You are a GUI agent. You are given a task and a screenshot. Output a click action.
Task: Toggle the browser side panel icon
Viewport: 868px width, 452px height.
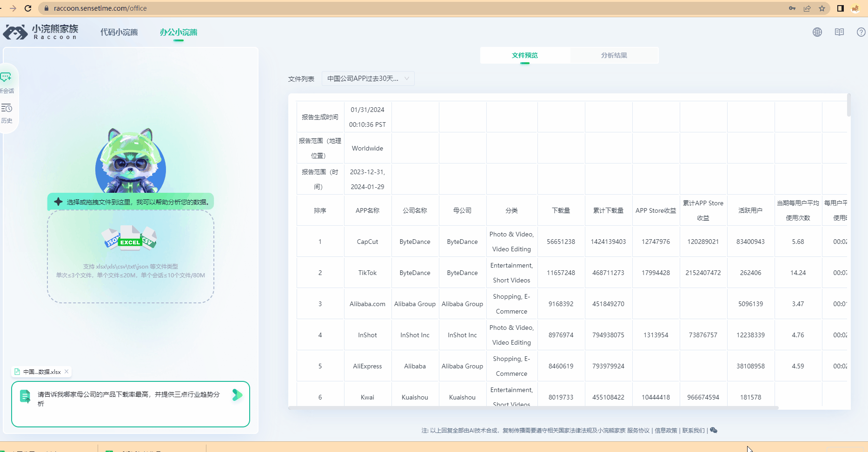coord(841,8)
